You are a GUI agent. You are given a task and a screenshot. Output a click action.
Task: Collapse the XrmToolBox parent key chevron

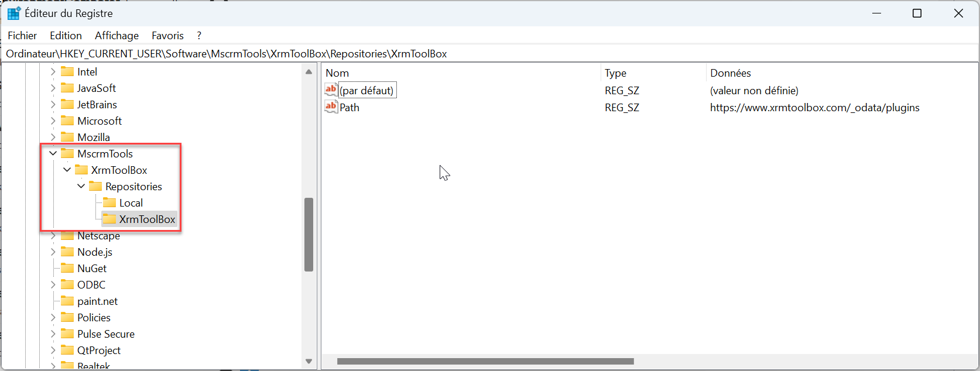point(67,170)
